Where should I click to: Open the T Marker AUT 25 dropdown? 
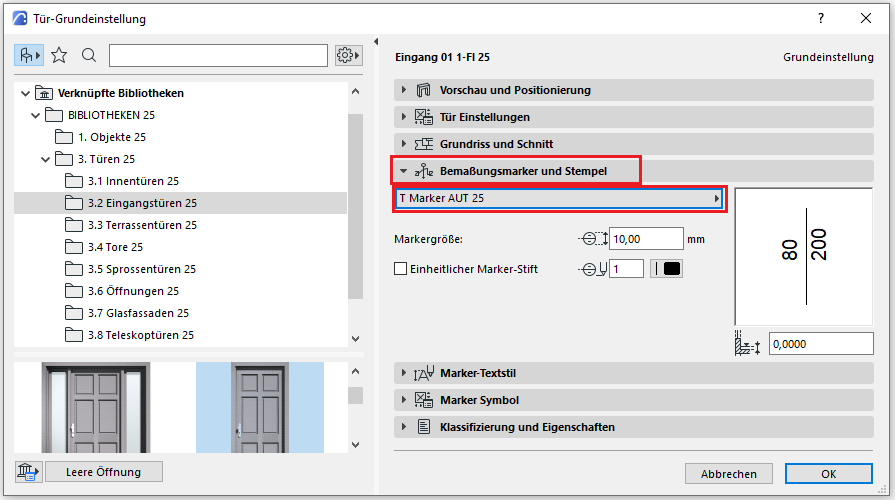[x=559, y=198]
